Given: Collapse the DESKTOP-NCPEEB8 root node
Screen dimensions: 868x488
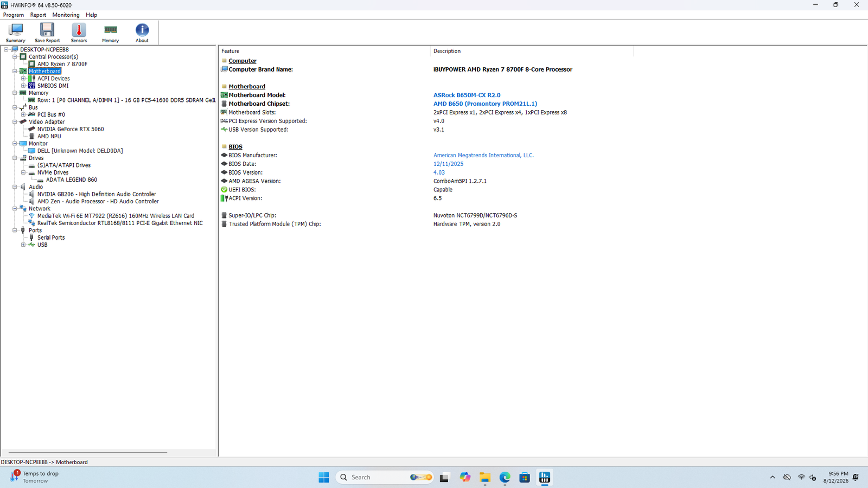Looking at the screenshot, I should [7, 49].
